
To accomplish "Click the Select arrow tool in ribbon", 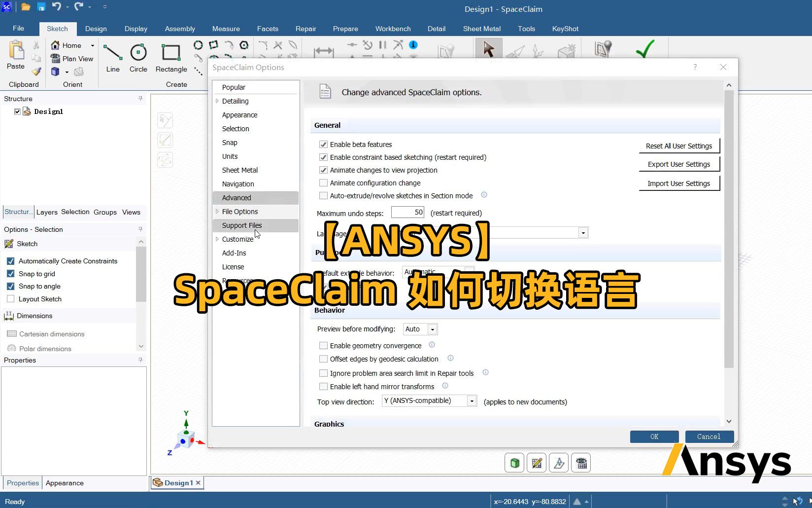I will [x=488, y=49].
